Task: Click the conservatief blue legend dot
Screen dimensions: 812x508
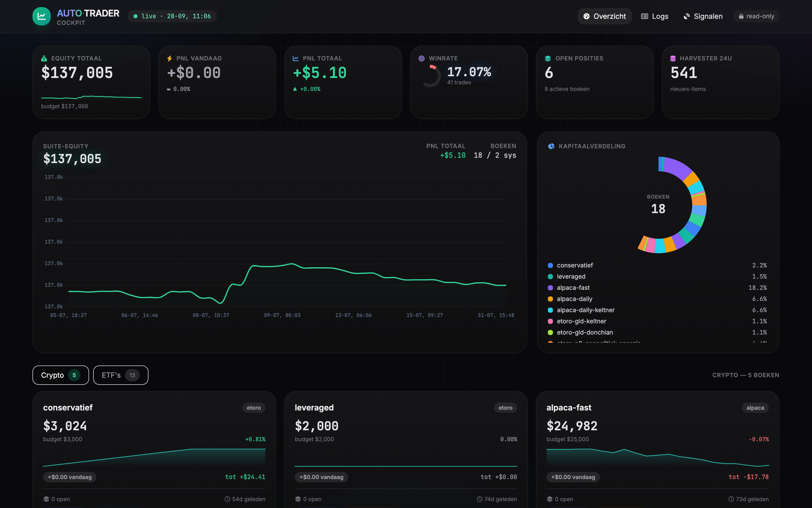Action: coord(550,265)
